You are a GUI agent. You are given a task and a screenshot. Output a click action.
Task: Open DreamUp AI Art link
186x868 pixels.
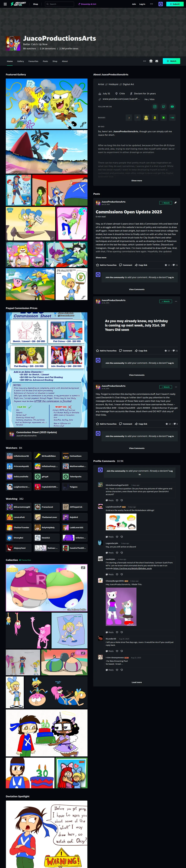(87, 4)
